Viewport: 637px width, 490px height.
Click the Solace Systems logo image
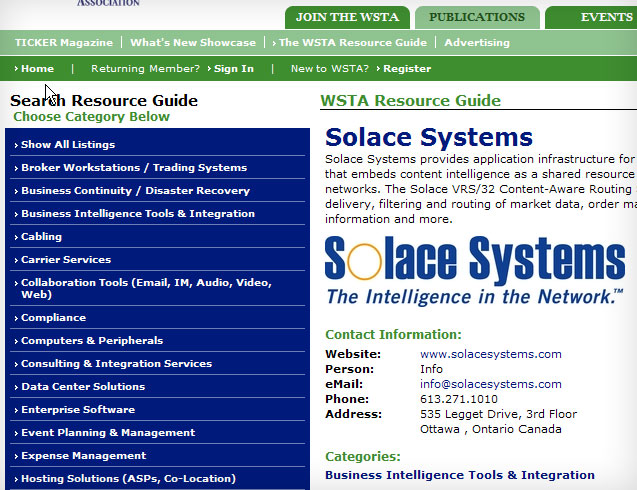[x=475, y=271]
